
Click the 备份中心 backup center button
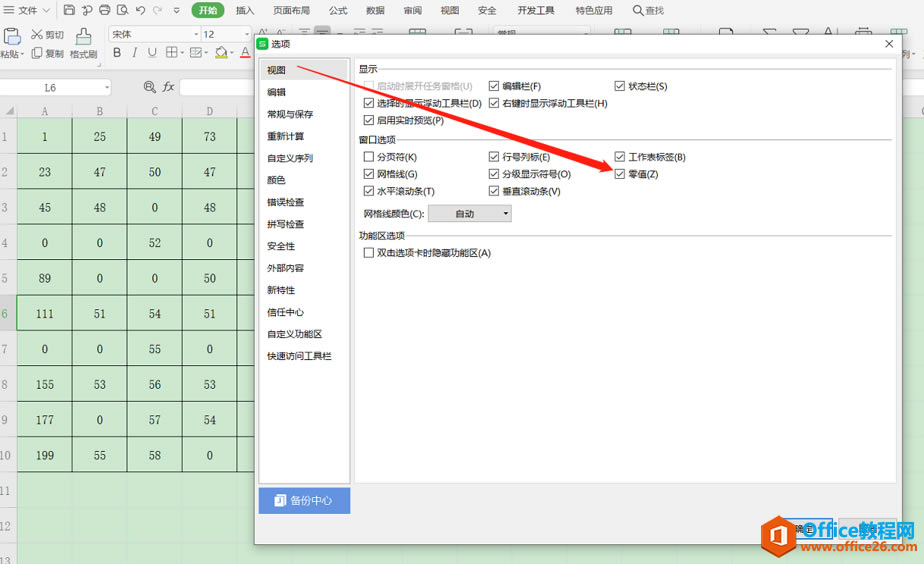[x=304, y=500]
